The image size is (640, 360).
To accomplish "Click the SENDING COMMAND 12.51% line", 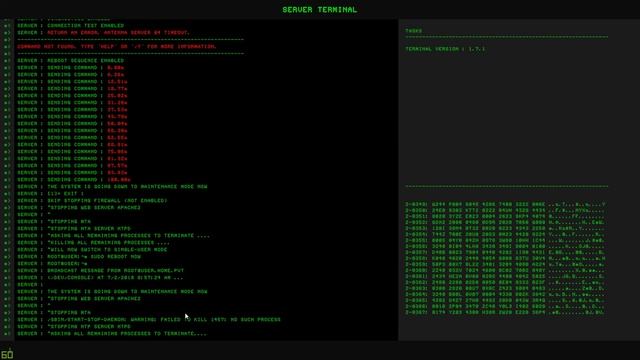I will [x=72, y=81].
